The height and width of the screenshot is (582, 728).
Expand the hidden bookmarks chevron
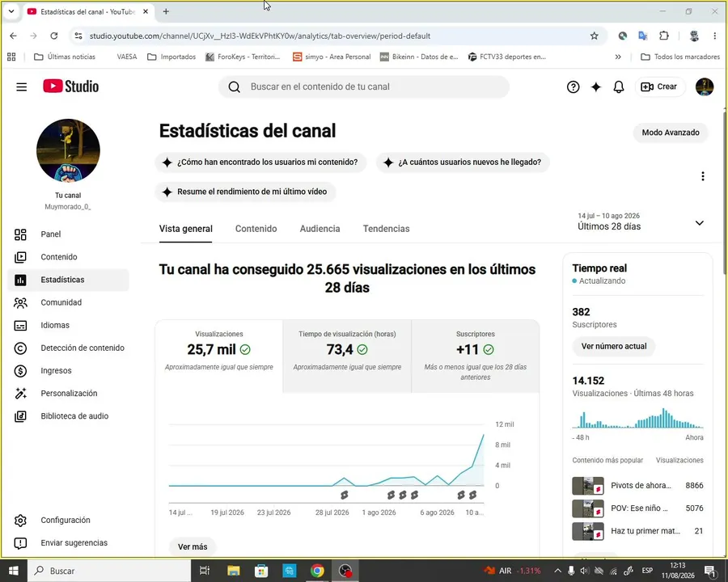(x=618, y=57)
